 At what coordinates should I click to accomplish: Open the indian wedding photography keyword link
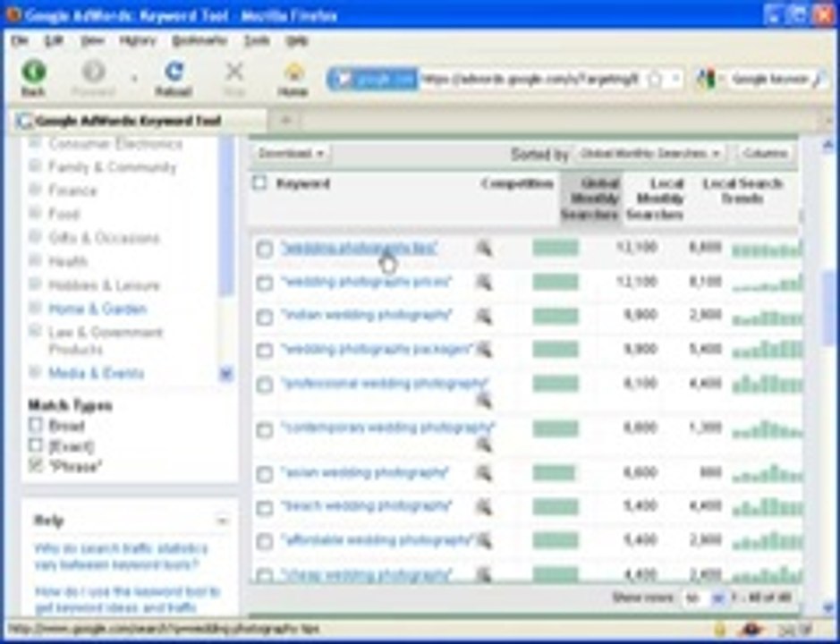pyautogui.click(x=367, y=315)
